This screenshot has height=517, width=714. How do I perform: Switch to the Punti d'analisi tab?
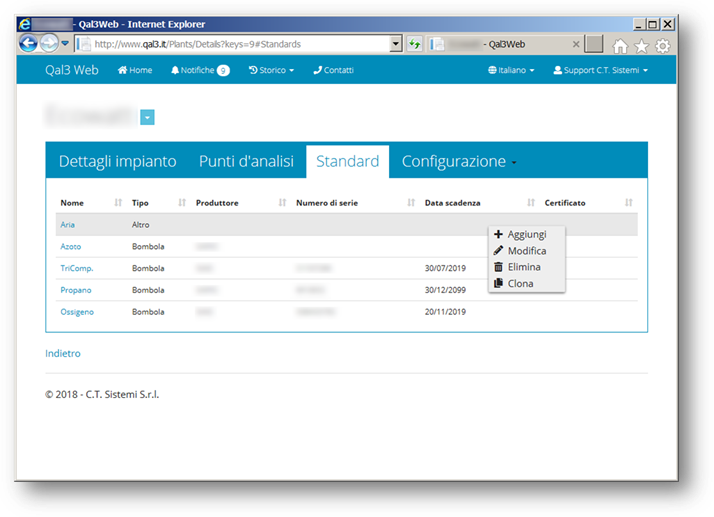[x=246, y=161]
